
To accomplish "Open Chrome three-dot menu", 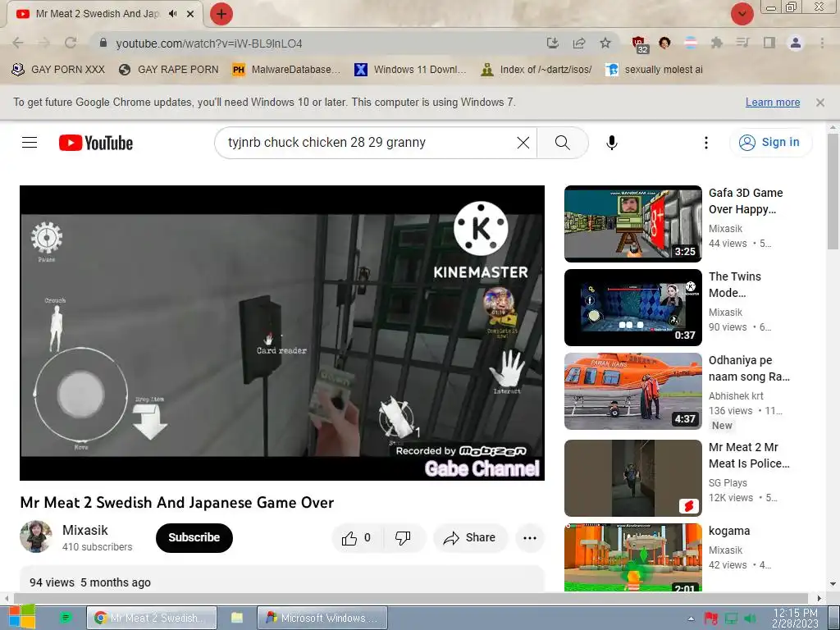I will 822,43.
